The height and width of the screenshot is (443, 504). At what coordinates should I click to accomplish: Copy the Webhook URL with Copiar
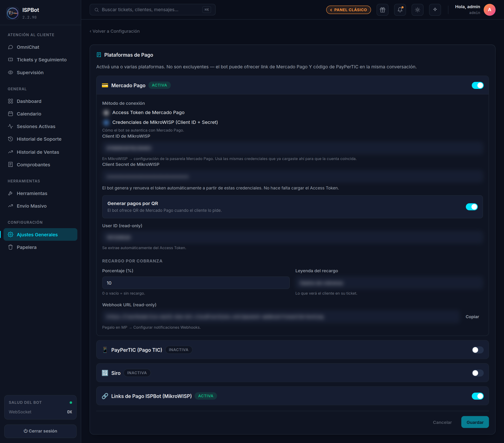pos(472,317)
